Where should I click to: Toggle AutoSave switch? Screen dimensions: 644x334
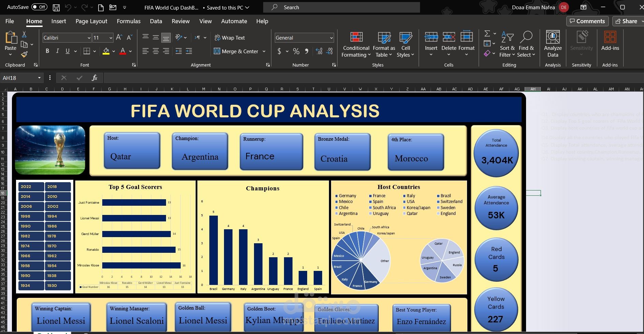coord(39,7)
